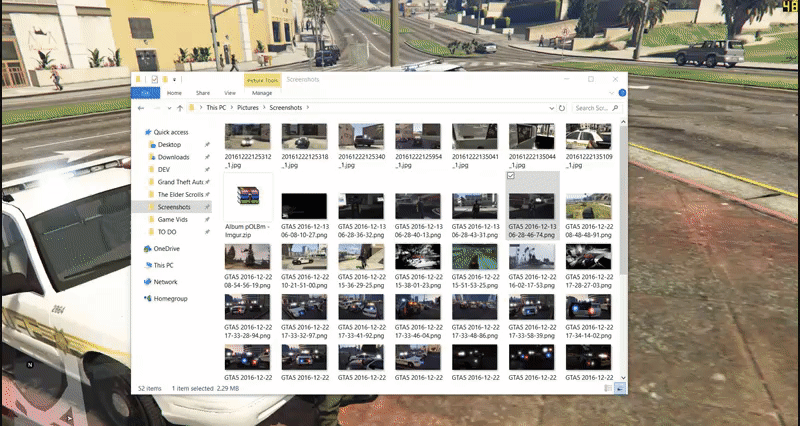Select GTA5 2016-12-13 06-08-10-27.png thumbnail

(x=305, y=206)
